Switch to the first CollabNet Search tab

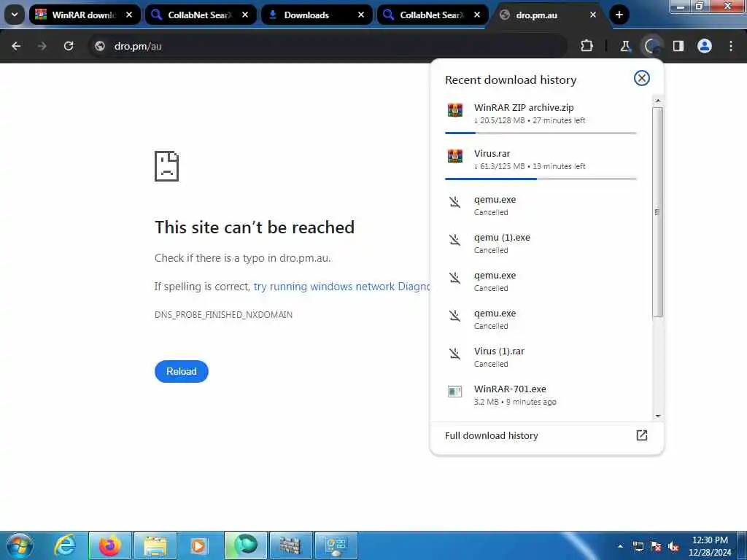click(200, 15)
